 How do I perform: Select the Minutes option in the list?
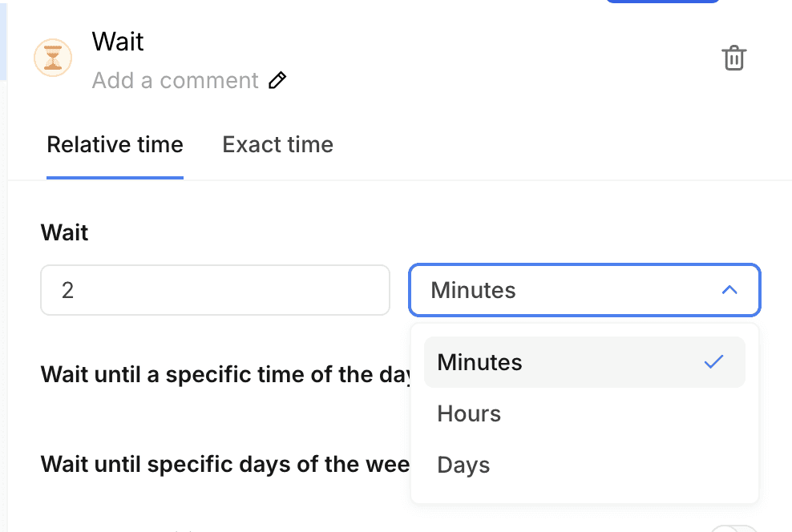pos(479,362)
